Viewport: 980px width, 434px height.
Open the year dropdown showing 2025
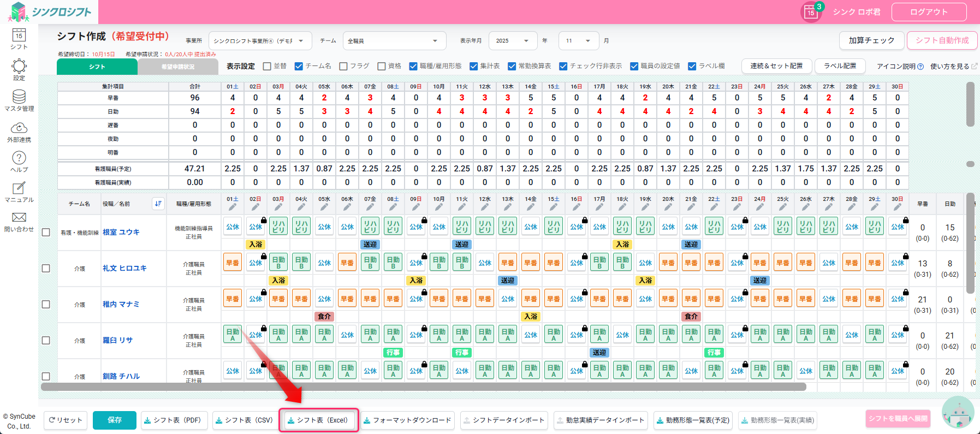tap(513, 41)
